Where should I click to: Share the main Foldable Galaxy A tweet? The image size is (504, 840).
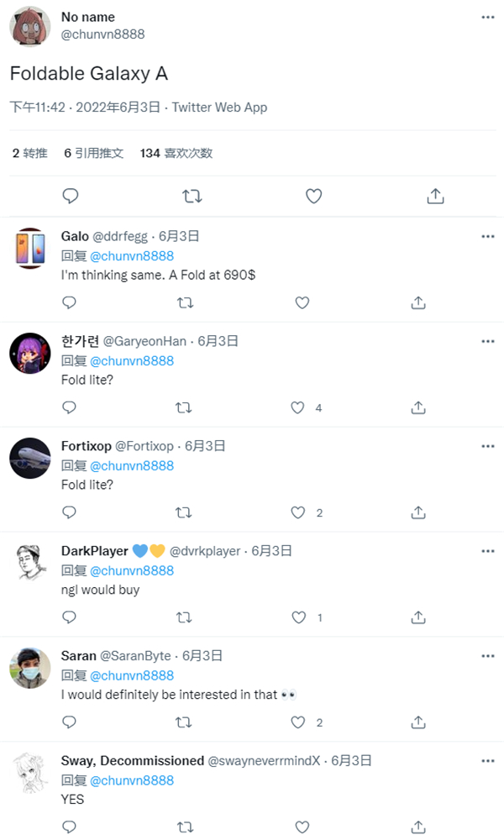click(x=435, y=196)
